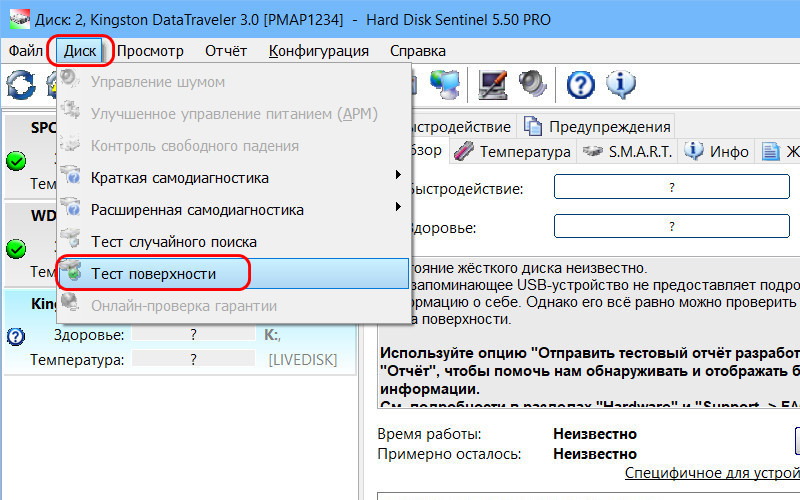Image resolution: width=800 pixels, height=500 pixels.
Task: Switch to the S.M.A.R.T. tab
Action: click(x=628, y=152)
